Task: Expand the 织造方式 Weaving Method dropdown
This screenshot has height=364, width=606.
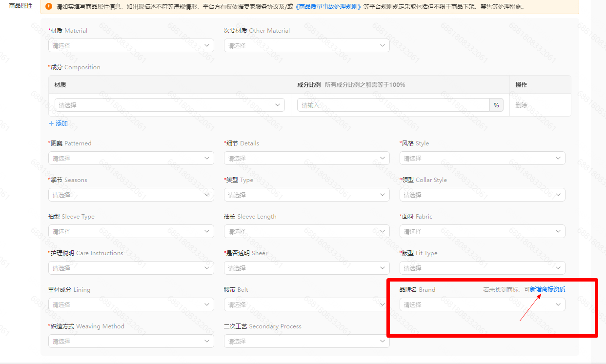Action: click(x=131, y=341)
